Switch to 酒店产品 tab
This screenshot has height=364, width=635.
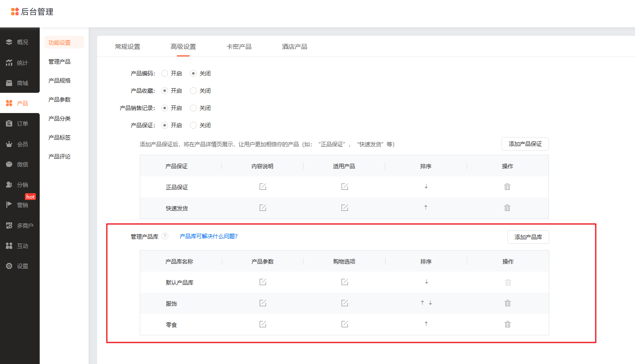click(295, 47)
